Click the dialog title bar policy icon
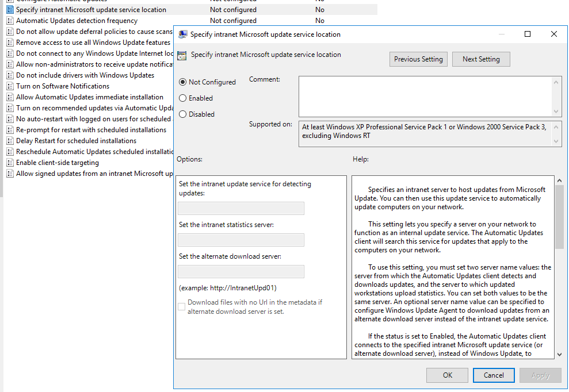 183,34
